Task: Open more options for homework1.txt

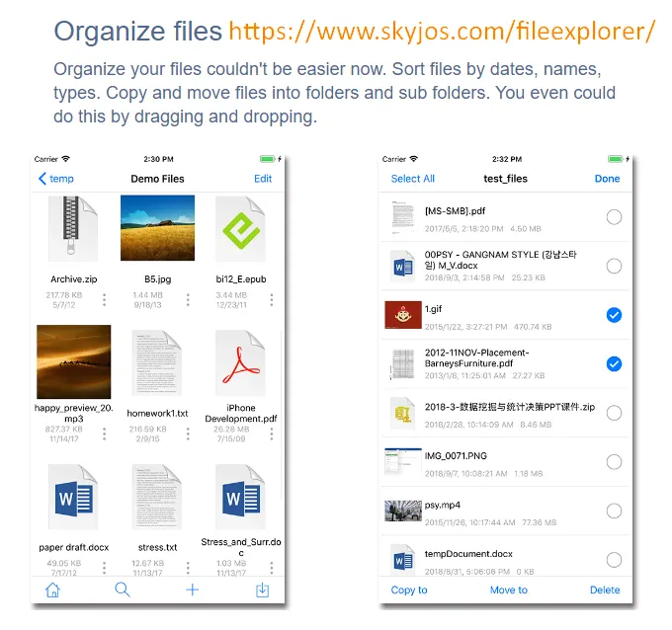Action: click(188, 433)
